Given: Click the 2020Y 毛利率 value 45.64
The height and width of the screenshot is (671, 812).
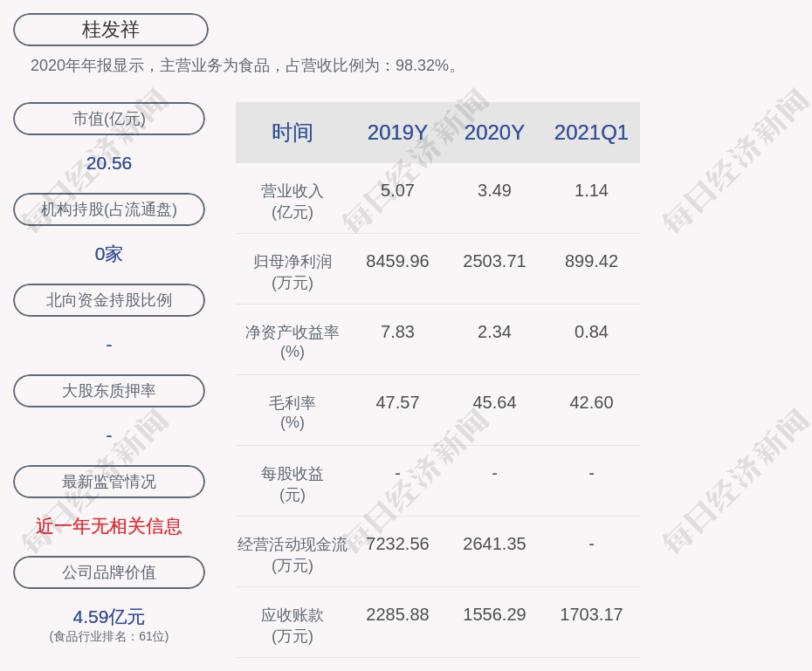Looking at the screenshot, I should pos(494,402).
